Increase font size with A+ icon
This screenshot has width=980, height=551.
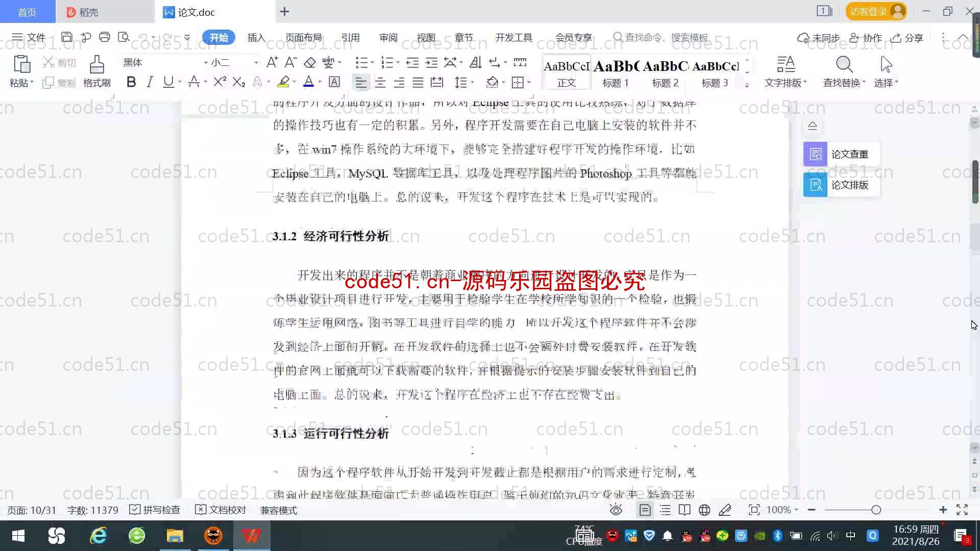tap(272, 62)
